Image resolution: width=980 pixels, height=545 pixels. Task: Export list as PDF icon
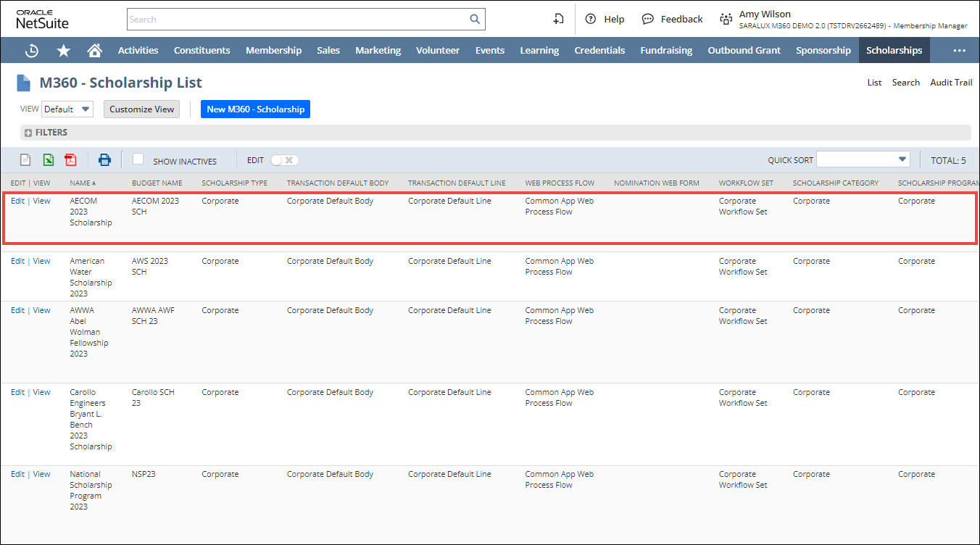tap(70, 160)
